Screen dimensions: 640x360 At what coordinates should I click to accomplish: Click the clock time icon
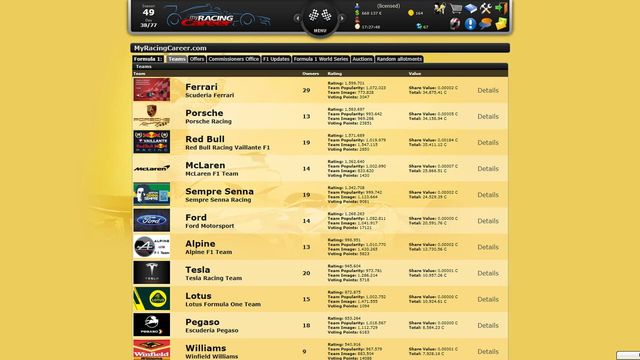click(x=357, y=27)
